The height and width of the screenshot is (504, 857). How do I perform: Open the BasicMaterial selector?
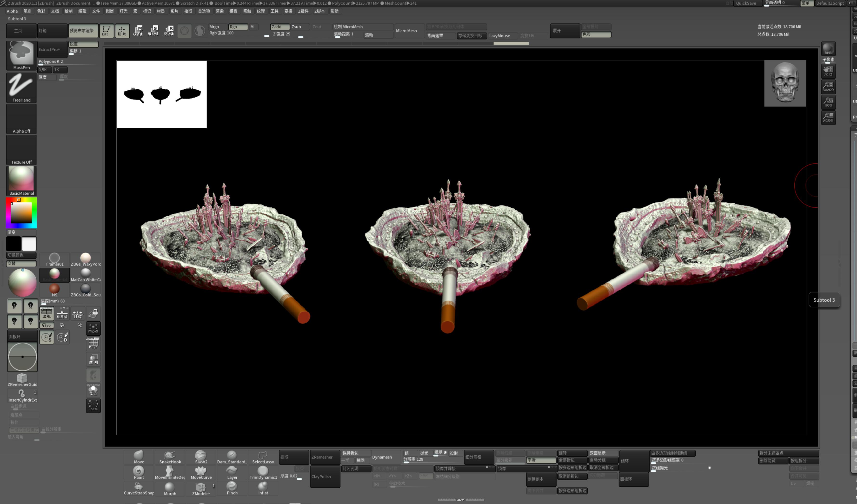21,181
